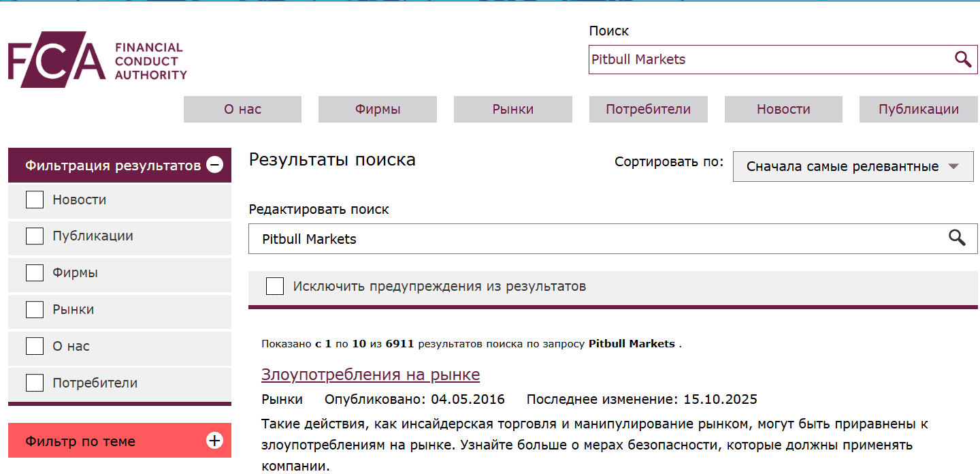Open the О нас navigation tab

point(242,109)
